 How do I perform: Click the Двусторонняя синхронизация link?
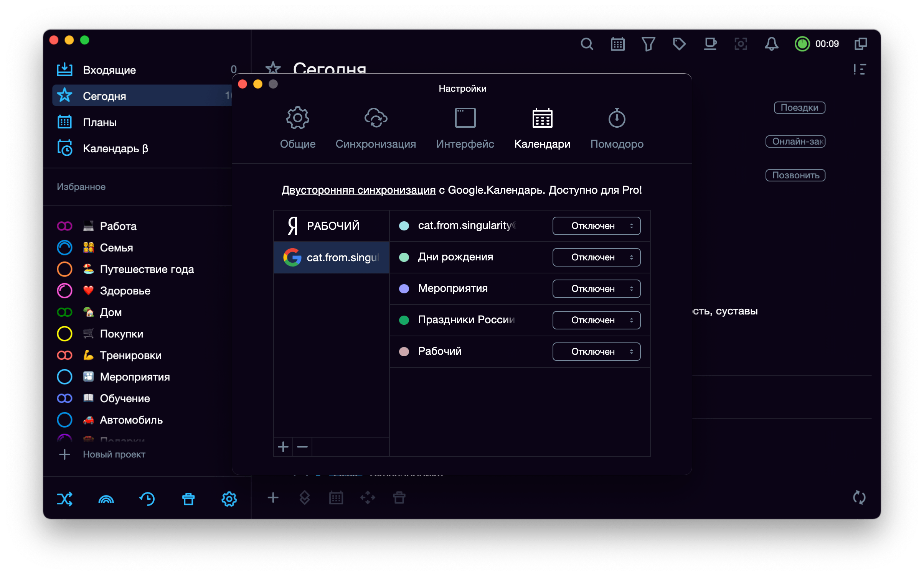tap(358, 190)
